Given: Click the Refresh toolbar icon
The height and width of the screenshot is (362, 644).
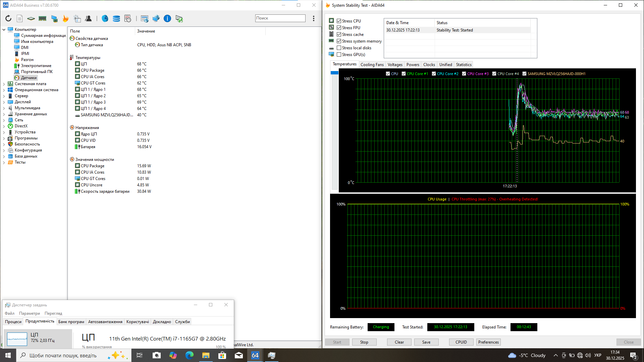Looking at the screenshot, I should 8,18.
